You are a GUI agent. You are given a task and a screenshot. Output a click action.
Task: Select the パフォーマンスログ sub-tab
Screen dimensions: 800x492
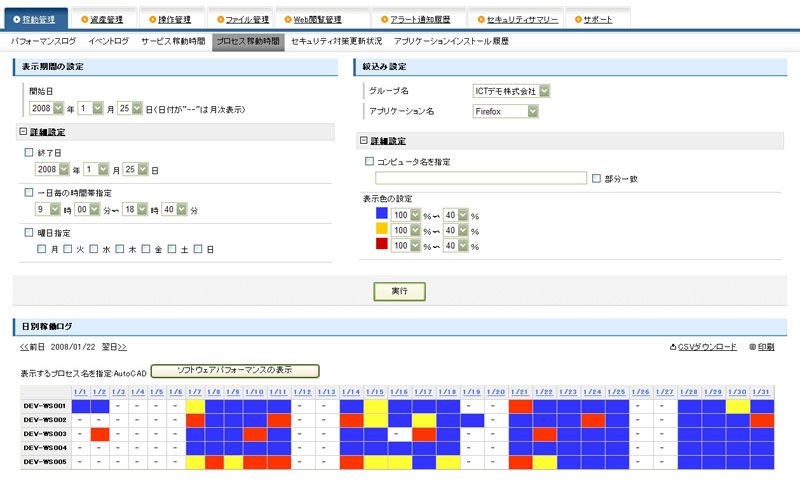coord(43,41)
